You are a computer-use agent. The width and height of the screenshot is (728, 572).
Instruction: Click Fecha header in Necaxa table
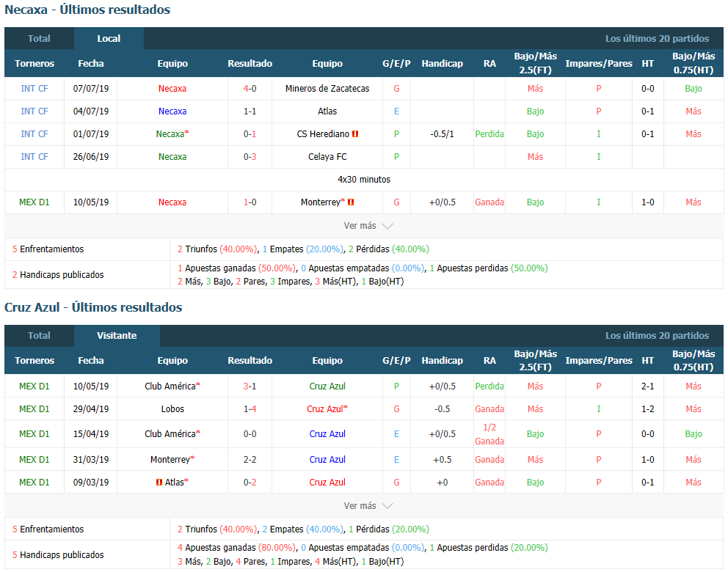[90, 64]
